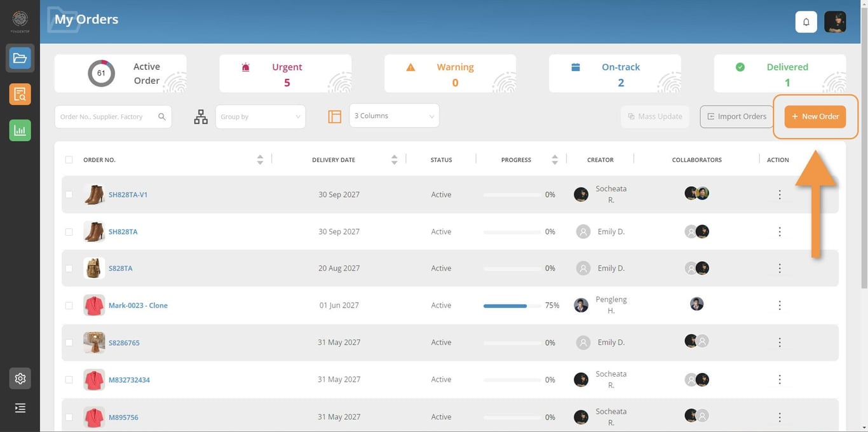Expand the sidebar menu toggle icon
This screenshot has height=432, width=868.
[x=20, y=408]
